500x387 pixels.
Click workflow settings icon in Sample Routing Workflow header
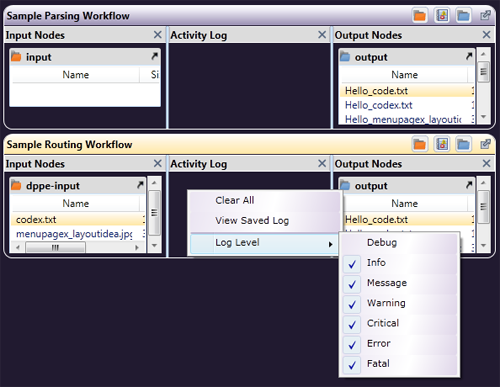coord(442,144)
